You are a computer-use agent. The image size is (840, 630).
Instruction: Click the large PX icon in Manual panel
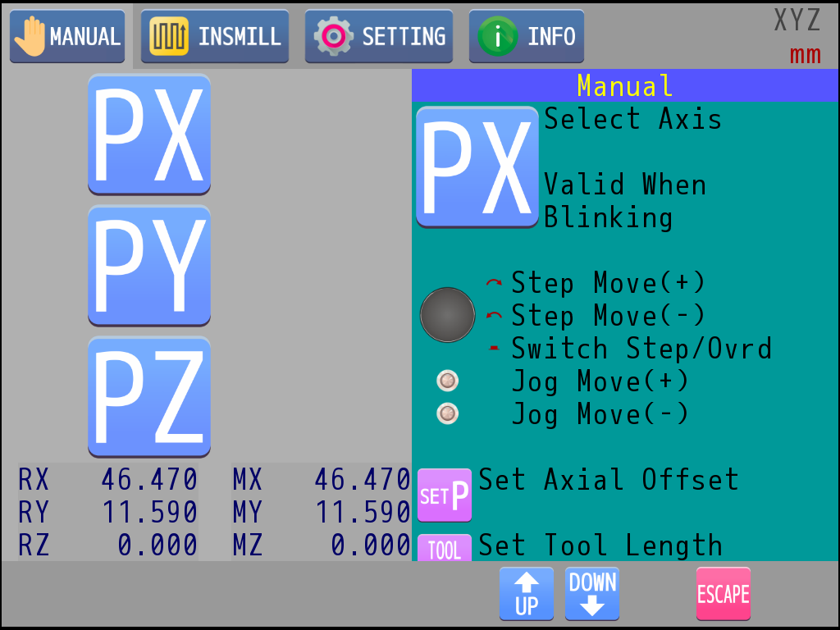coord(477,167)
